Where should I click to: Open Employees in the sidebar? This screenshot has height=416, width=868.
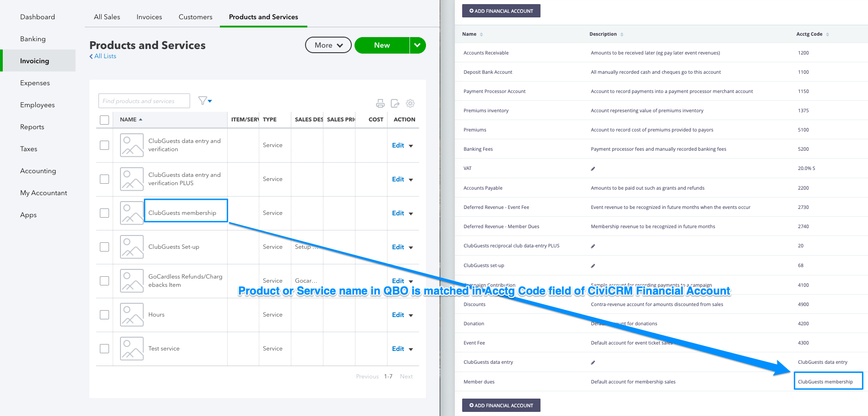point(38,105)
